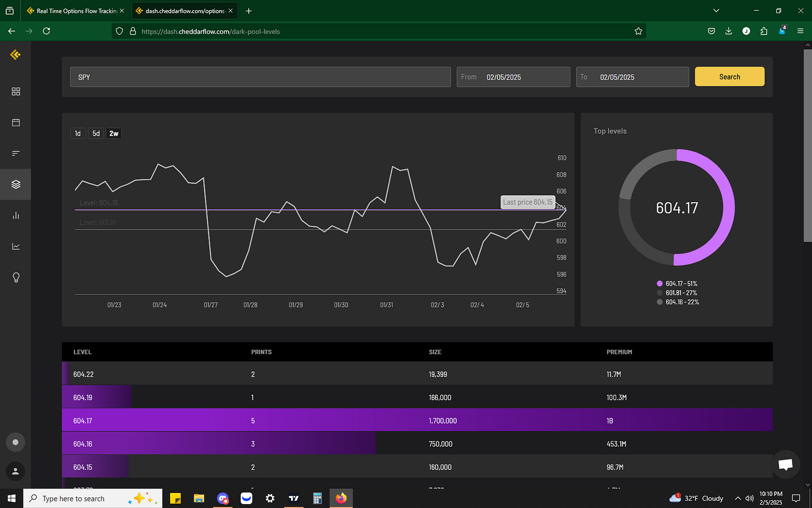Click the lightbulb icon in sidebar
Screen dimensions: 812x508
(16, 277)
